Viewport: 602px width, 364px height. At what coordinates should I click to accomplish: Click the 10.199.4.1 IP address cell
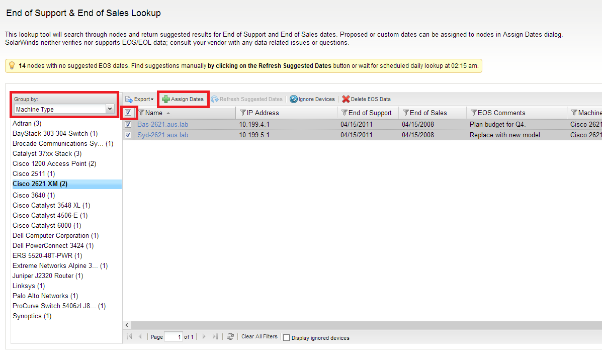(254, 124)
